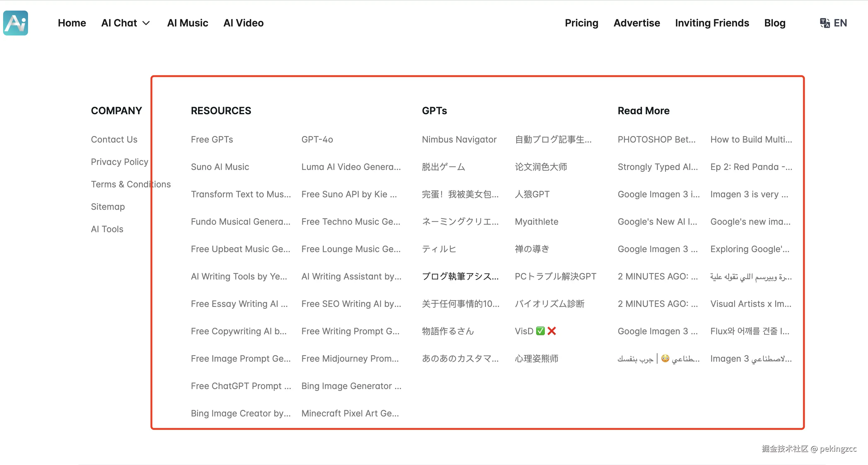Image resolution: width=868 pixels, height=465 pixels.
Task: Open the Nimbus Navigator GPT link
Action: [459, 139]
